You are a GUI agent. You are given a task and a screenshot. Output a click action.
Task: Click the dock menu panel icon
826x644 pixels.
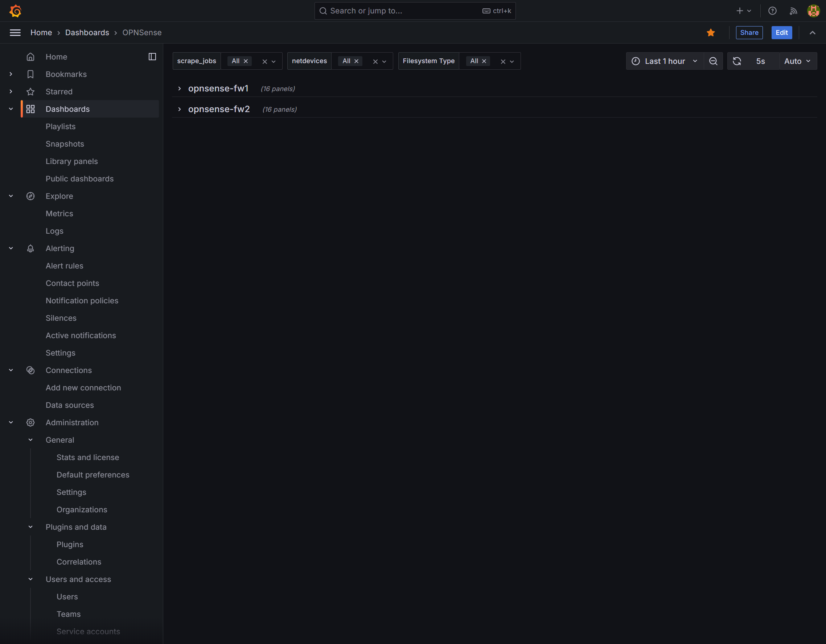coord(152,57)
